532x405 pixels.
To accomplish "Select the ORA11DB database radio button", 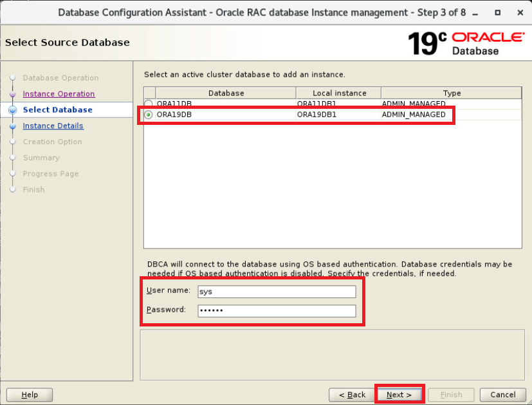I will point(148,103).
